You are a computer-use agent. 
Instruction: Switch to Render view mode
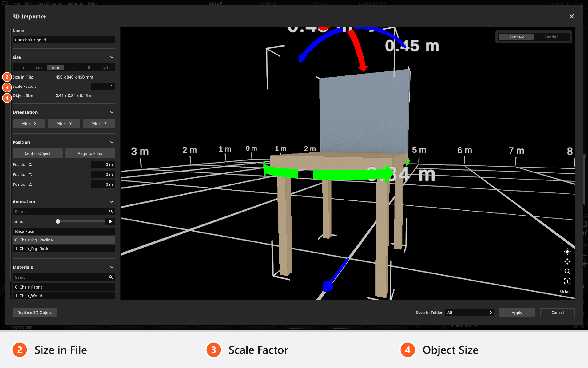551,37
